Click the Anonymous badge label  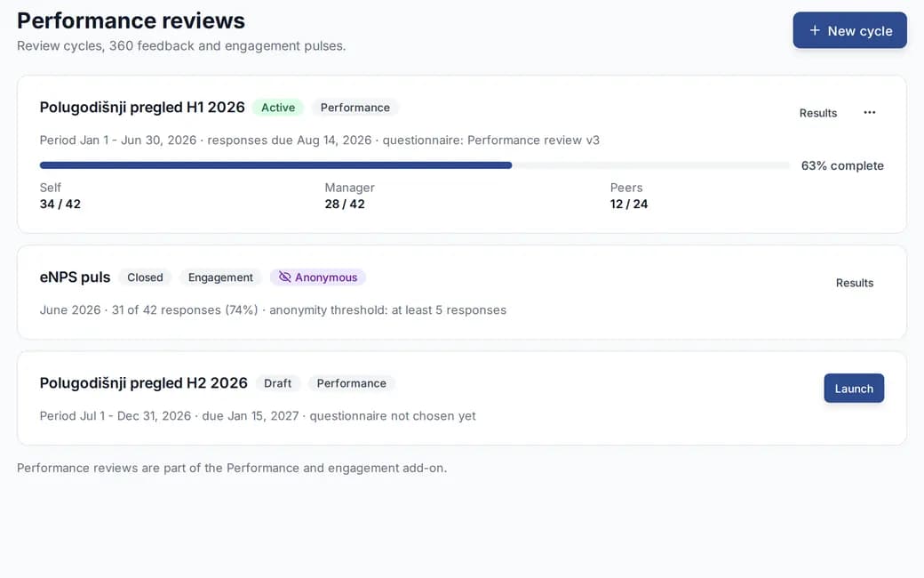click(326, 277)
